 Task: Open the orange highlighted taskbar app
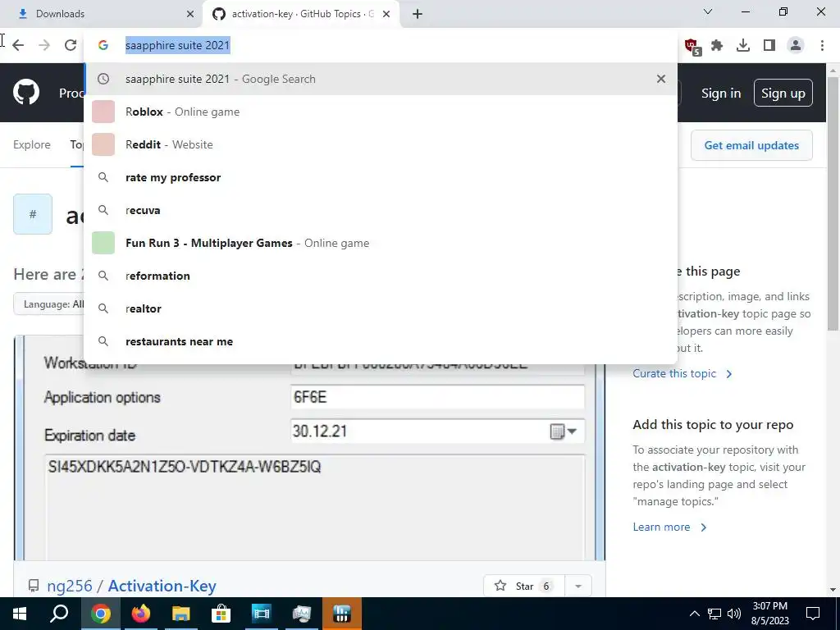pyautogui.click(x=342, y=614)
